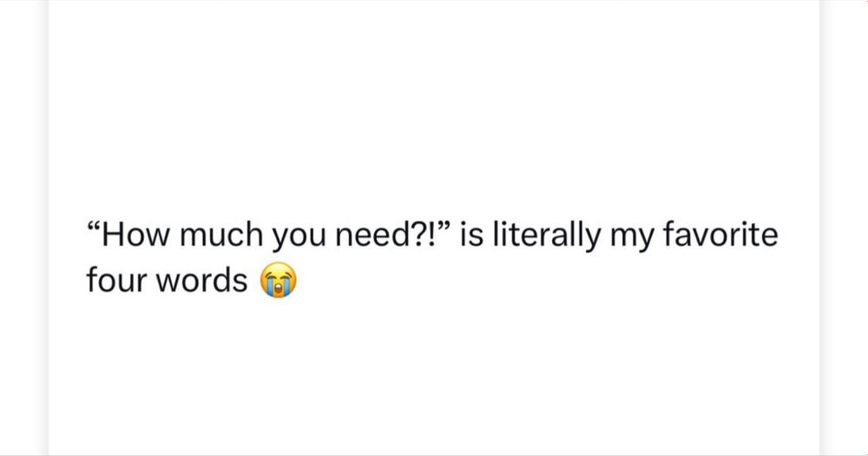Click the exclamation mark in the quote
Screen dimensions: 868x456
coord(431,235)
